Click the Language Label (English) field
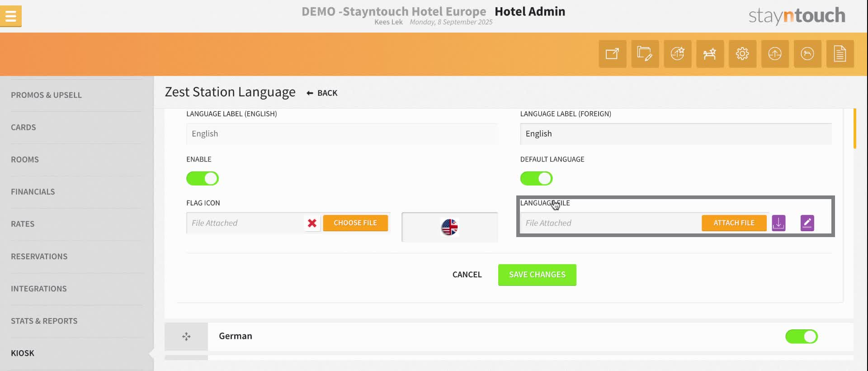Screen dimensions: 868x371 click(342, 134)
